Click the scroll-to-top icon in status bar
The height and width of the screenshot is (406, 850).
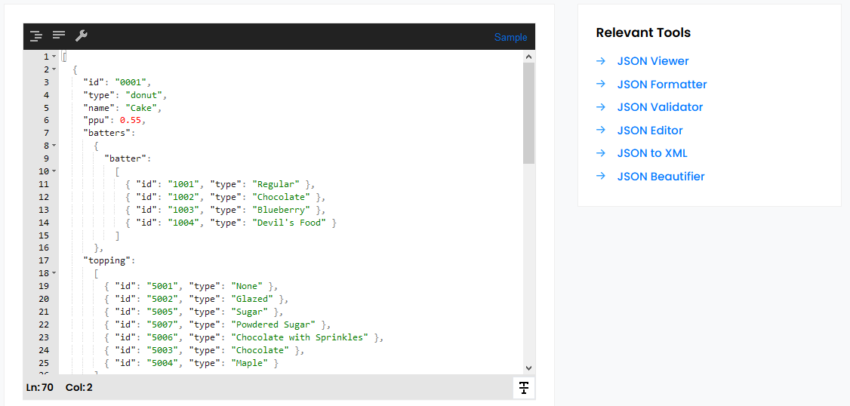524,388
